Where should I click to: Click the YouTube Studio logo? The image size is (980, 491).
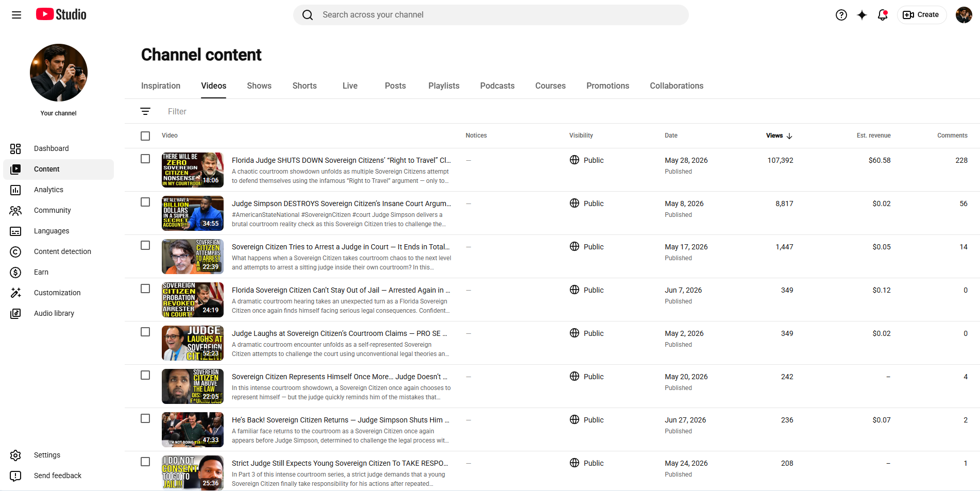click(x=61, y=14)
